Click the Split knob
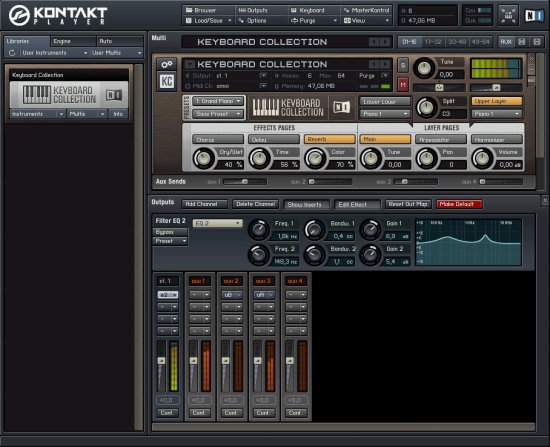 click(426, 108)
